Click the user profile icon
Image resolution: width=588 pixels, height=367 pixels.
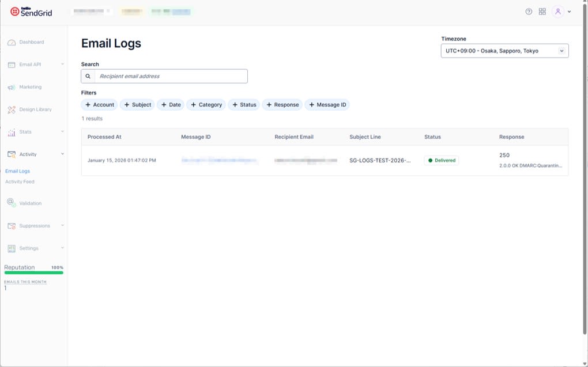[x=557, y=11]
